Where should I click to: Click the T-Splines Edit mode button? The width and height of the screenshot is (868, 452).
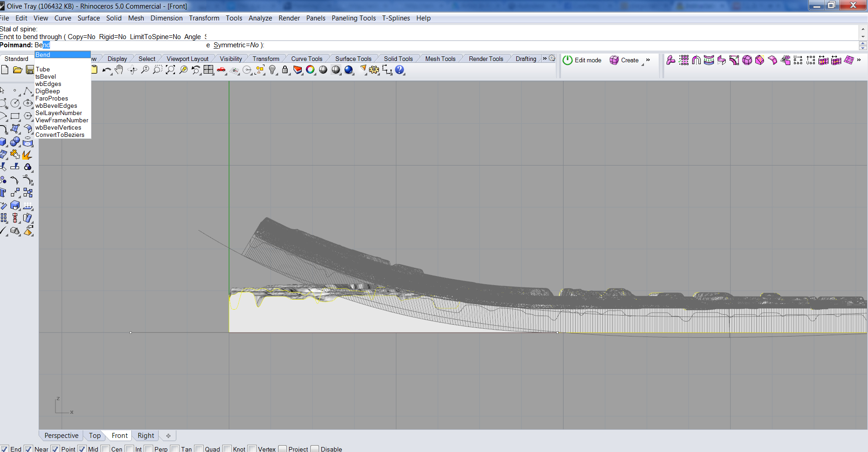(582, 60)
